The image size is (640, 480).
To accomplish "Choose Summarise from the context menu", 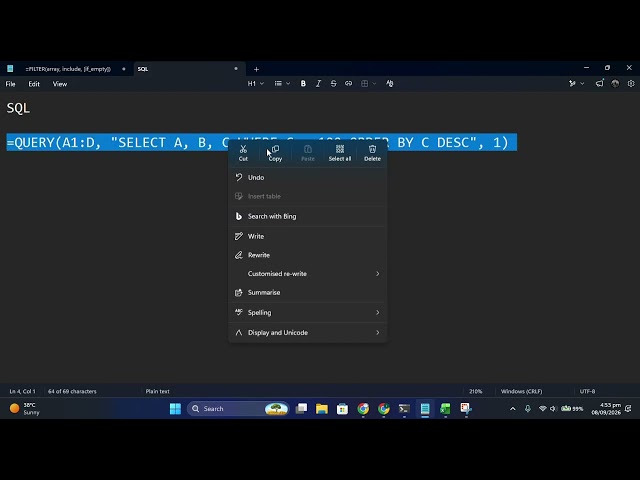I will click(308, 293).
